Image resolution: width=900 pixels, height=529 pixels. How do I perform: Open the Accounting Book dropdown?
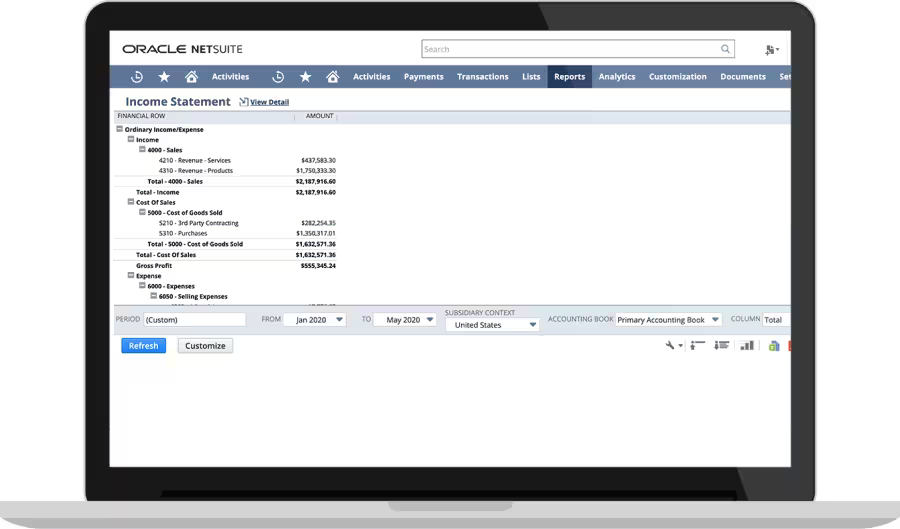667,320
